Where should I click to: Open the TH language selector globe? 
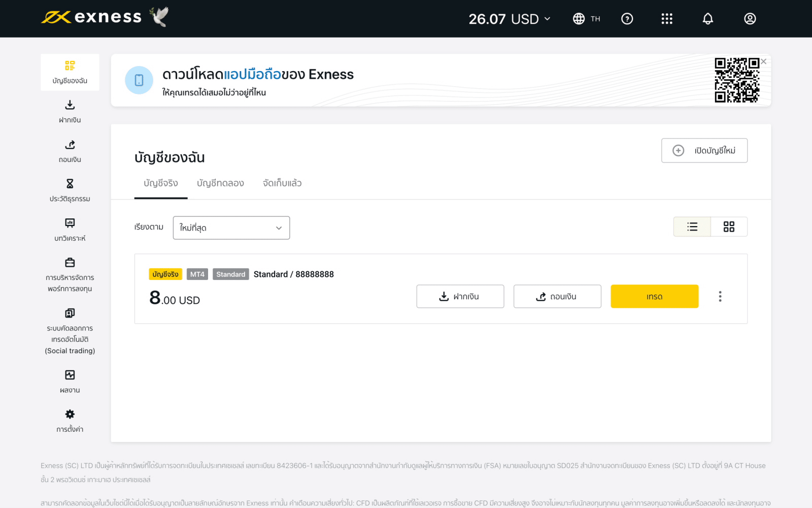[586, 19]
